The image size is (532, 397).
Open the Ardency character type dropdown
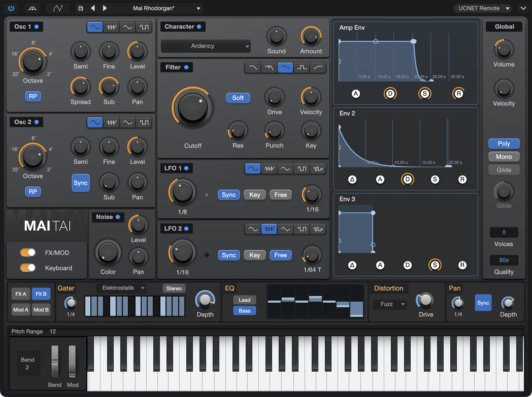click(206, 46)
